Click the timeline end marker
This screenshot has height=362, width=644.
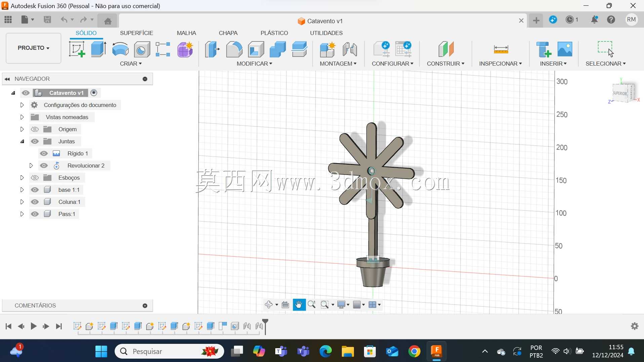(265, 326)
